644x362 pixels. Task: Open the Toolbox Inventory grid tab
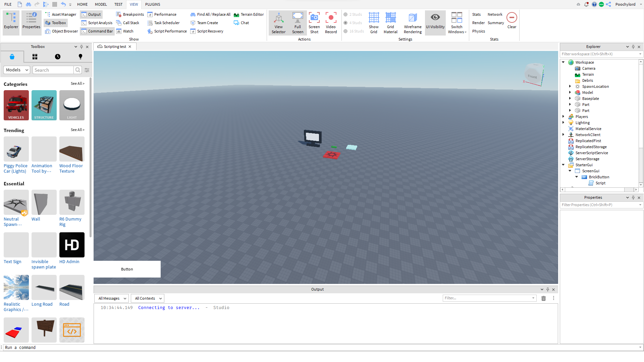35,57
